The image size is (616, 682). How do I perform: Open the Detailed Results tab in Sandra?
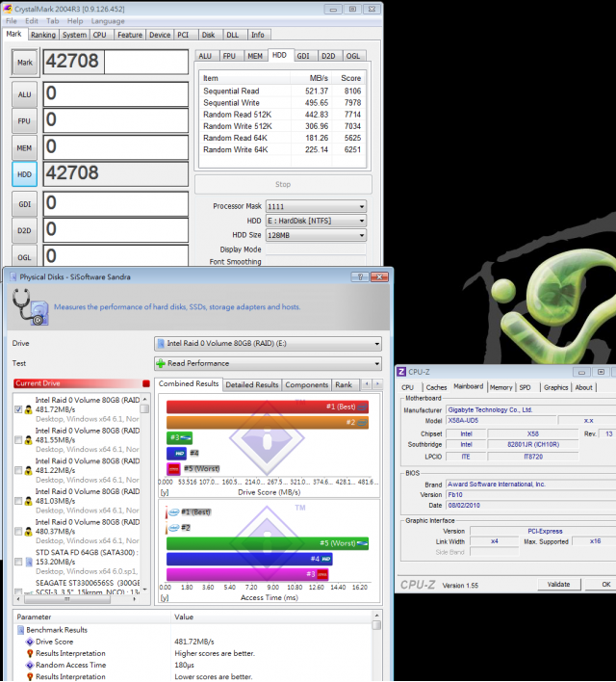252,385
